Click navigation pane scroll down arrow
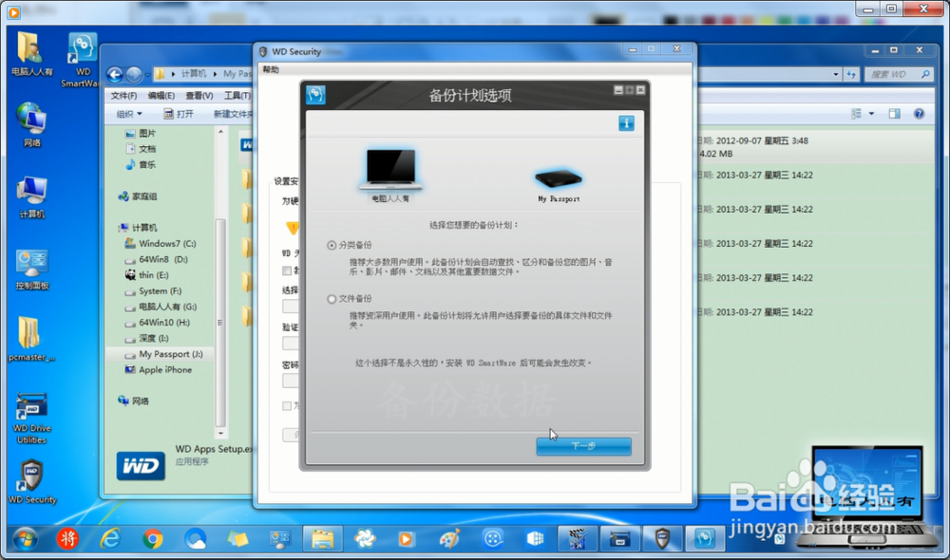 coord(220,434)
